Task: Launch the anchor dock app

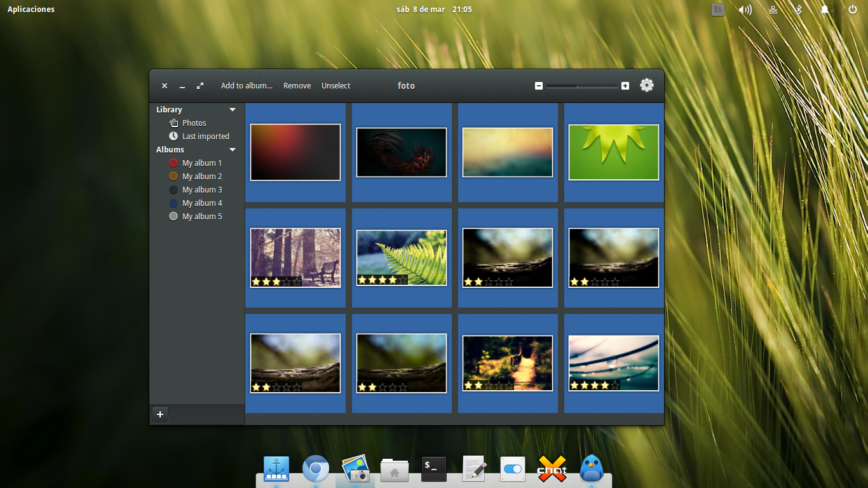Action: [276, 470]
